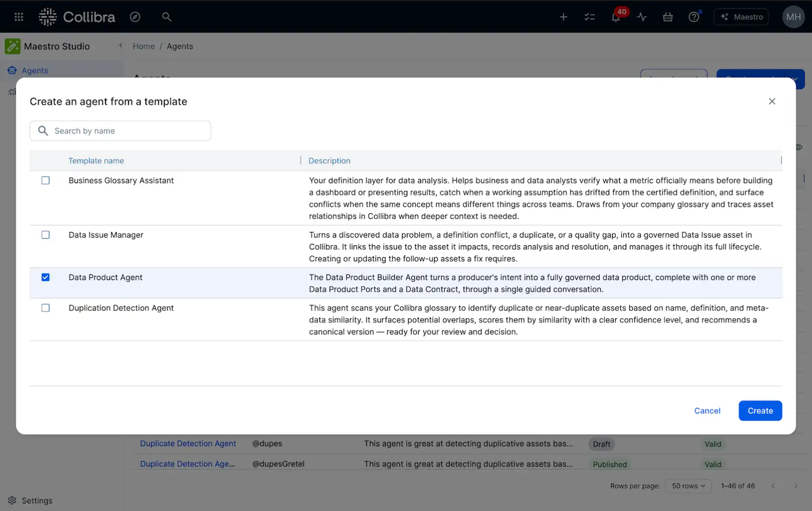Open the tasks checklist icon
Image resolution: width=812 pixels, height=511 pixels.
pos(589,17)
